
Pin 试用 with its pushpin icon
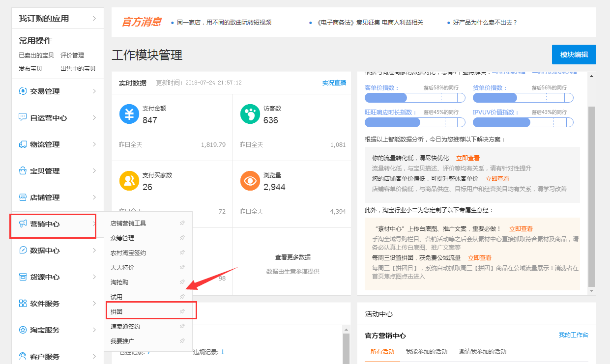[182, 297]
